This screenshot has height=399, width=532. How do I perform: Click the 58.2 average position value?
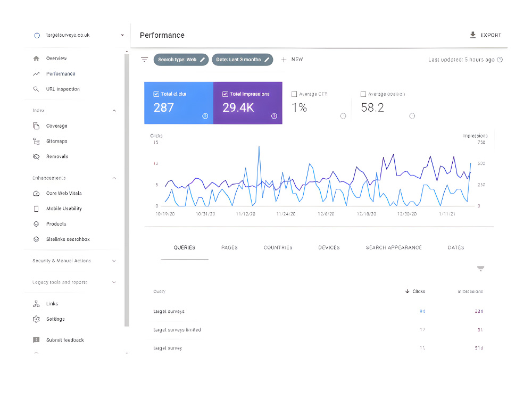click(372, 107)
